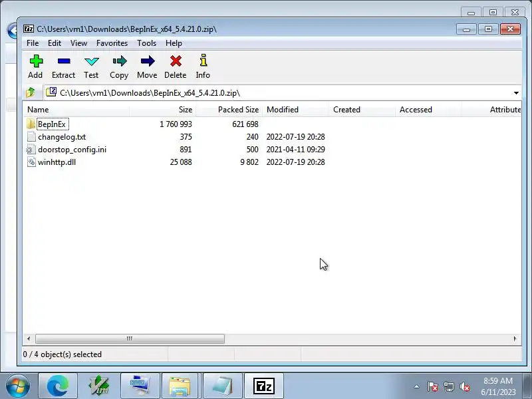Select the BepInEx folder name
This screenshot has height=399, width=532.
pyautogui.click(x=52, y=124)
